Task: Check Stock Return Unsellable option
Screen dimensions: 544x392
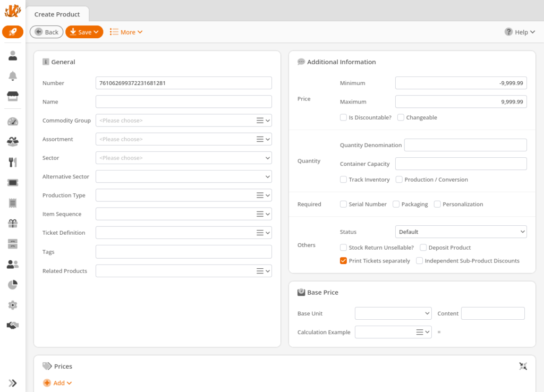Action: pos(343,248)
